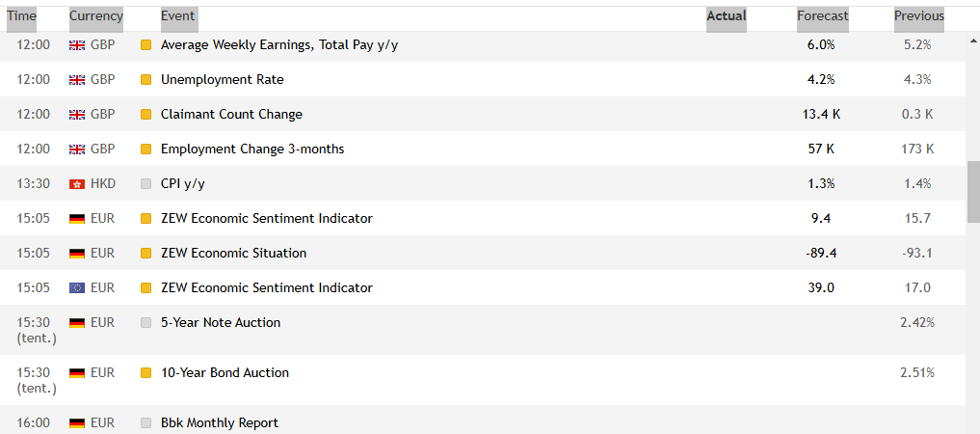Image resolution: width=980 pixels, height=434 pixels.
Task: Click EU flag icon at 15:05 row
Action: click(x=77, y=288)
